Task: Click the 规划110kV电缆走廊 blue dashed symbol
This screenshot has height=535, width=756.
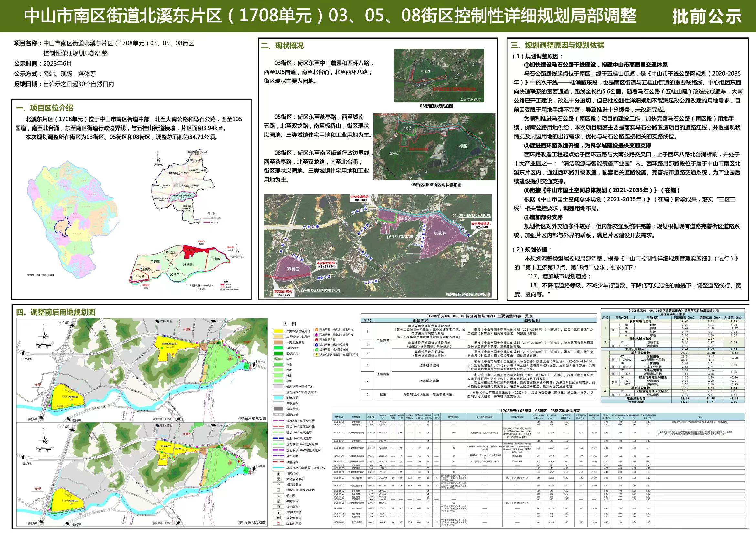Action: 278,438
